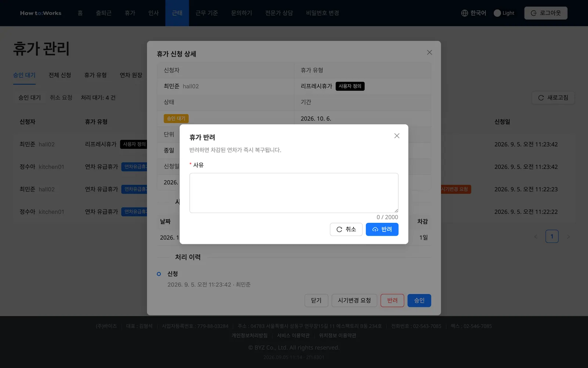The image size is (588, 368).
Task: Toggle the Light theme switch
Action: point(497,13)
